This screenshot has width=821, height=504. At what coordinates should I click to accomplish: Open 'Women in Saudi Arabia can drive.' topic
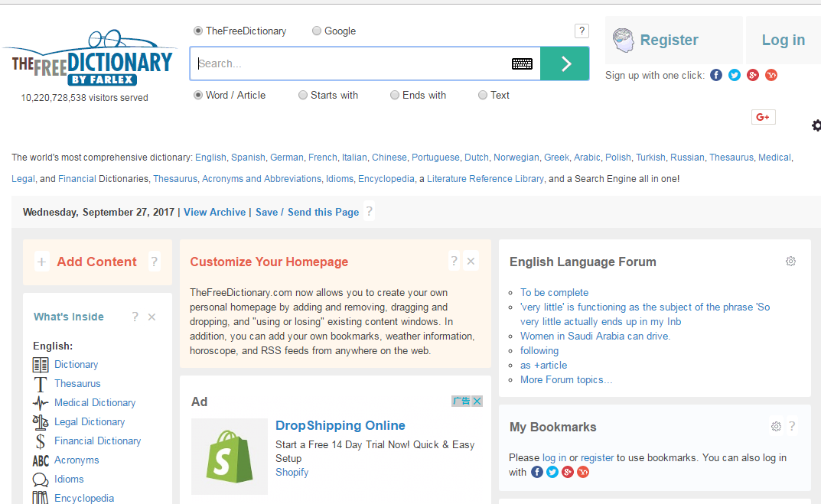595,336
